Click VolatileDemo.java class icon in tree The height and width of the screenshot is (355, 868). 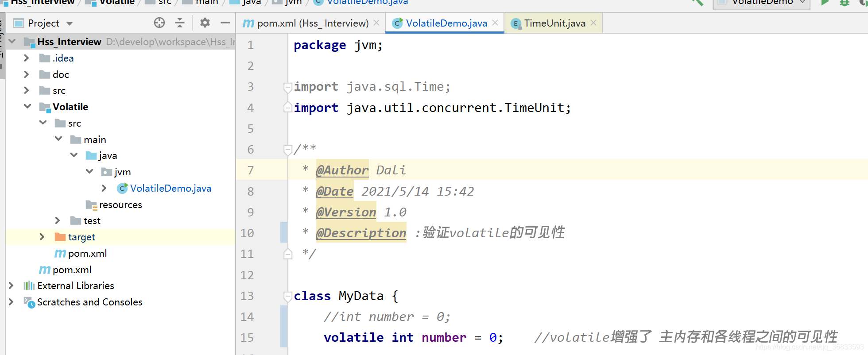[x=122, y=188]
